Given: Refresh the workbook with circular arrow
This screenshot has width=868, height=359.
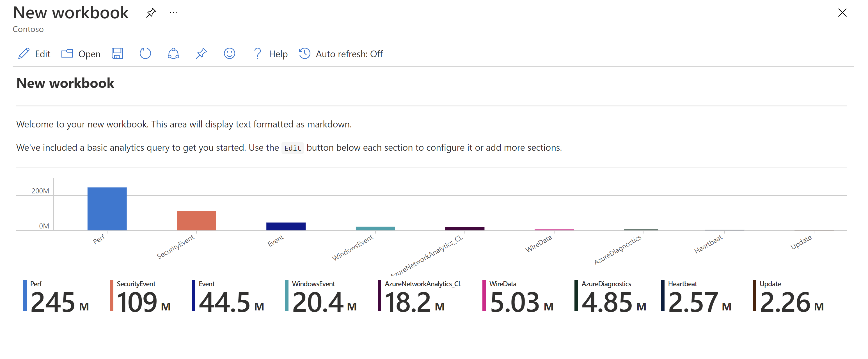Looking at the screenshot, I should 145,54.
